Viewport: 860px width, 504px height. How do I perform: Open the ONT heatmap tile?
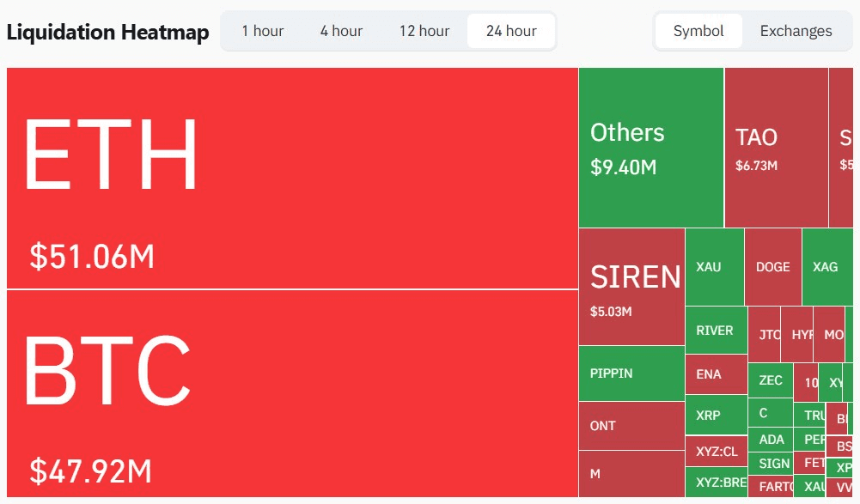(631, 426)
